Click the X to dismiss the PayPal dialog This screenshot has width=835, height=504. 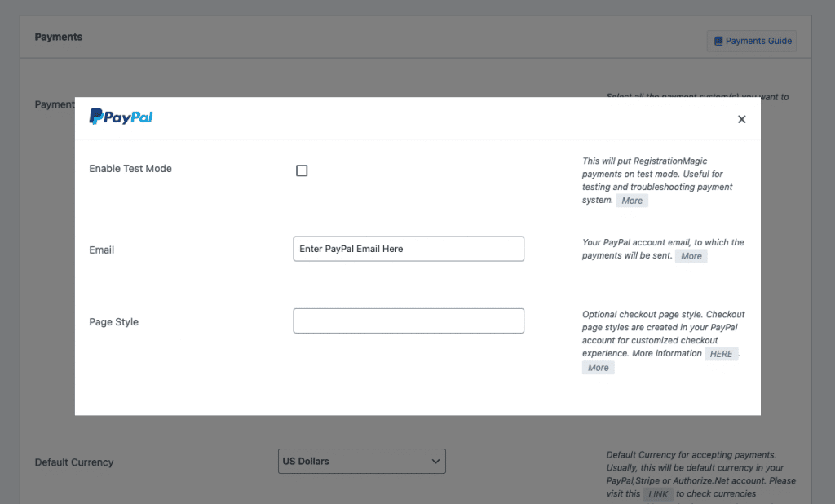pos(741,119)
